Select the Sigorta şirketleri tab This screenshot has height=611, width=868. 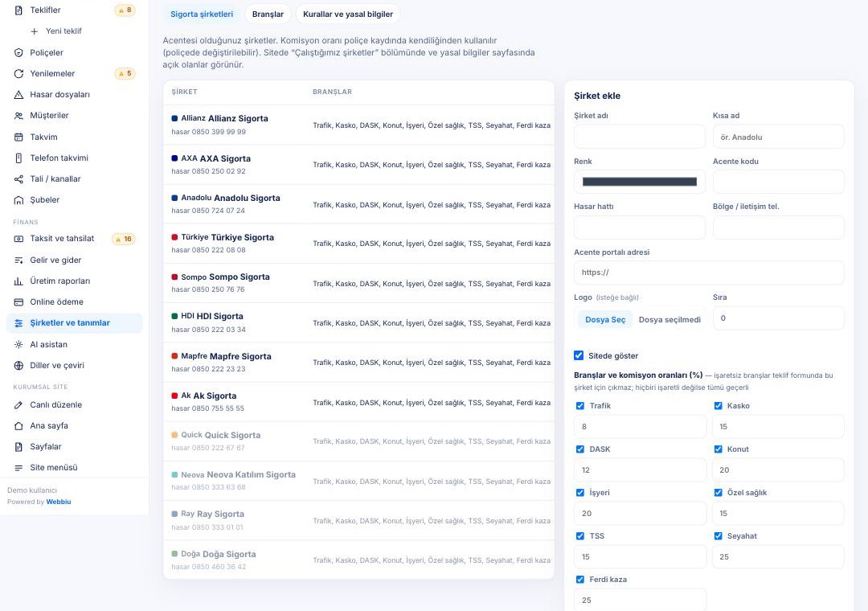click(202, 14)
